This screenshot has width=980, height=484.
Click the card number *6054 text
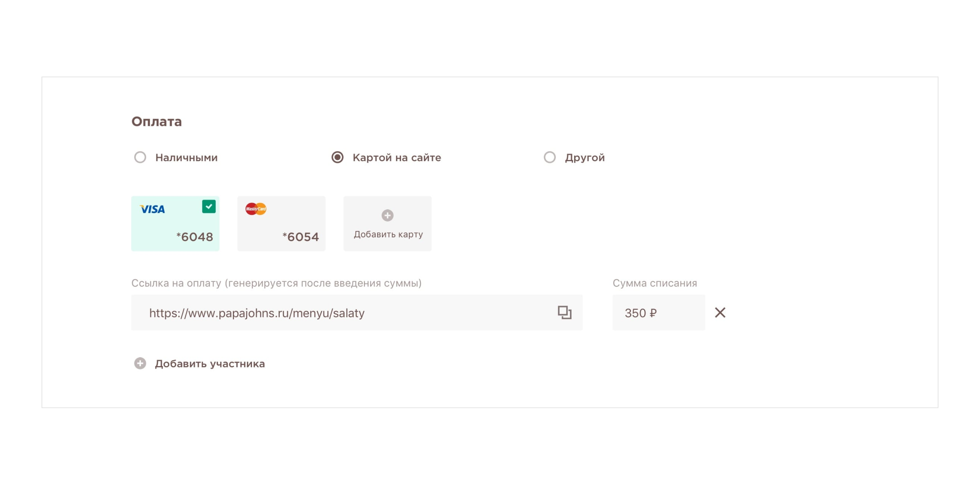coord(301,237)
